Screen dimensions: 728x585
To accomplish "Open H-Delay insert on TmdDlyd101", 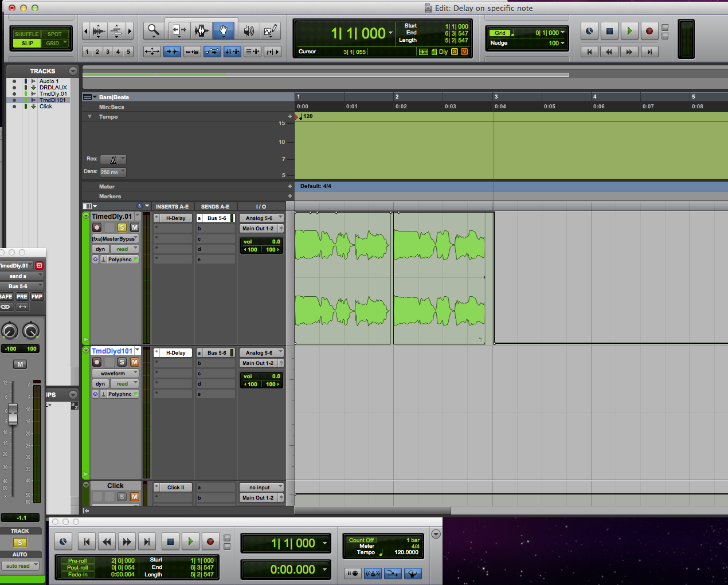I will (175, 353).
